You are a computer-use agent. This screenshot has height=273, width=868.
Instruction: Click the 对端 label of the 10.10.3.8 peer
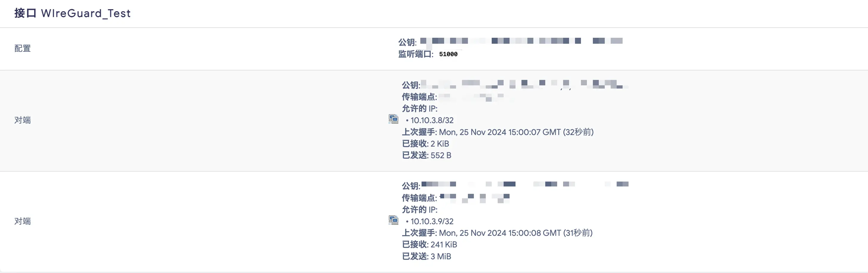[x=23, y=120]
